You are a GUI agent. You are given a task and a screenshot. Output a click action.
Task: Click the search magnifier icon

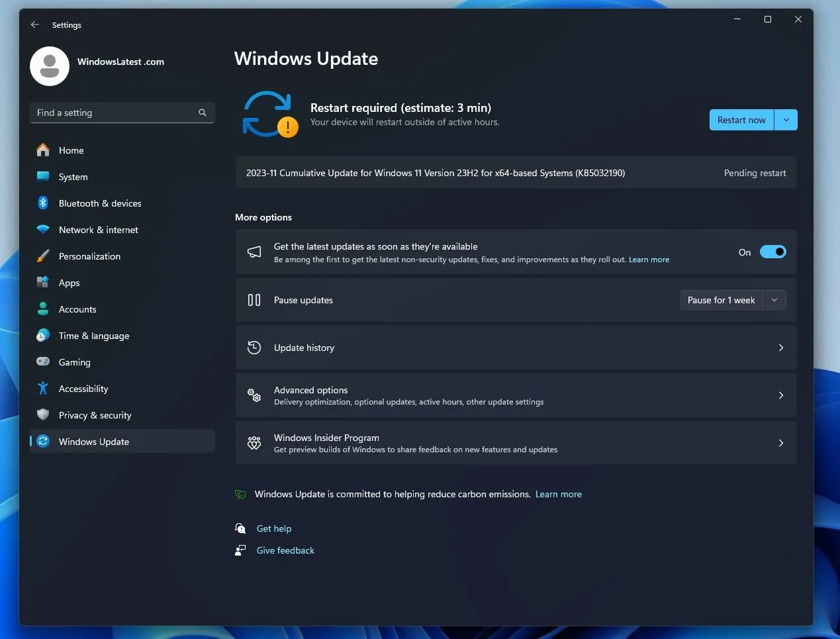203,113
